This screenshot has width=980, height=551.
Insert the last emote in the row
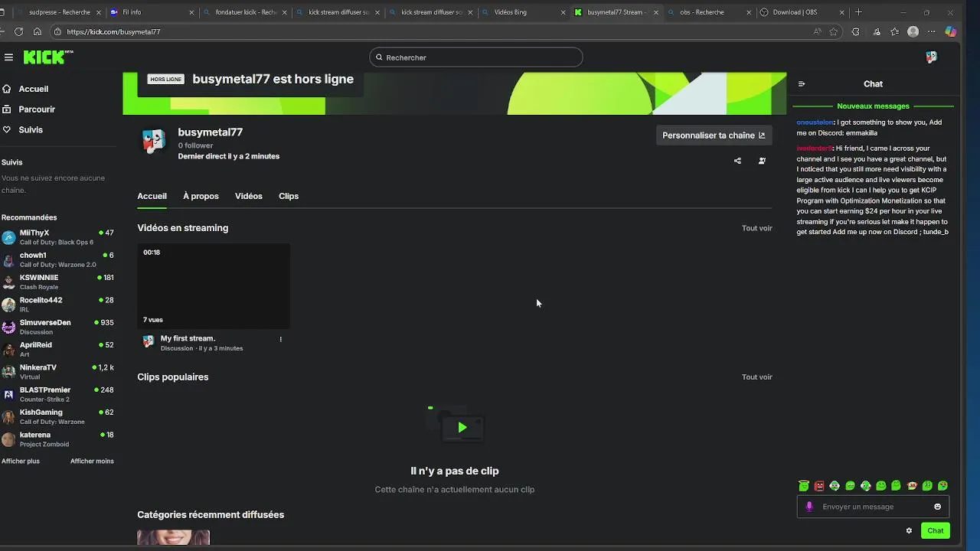tap(942, 486)
